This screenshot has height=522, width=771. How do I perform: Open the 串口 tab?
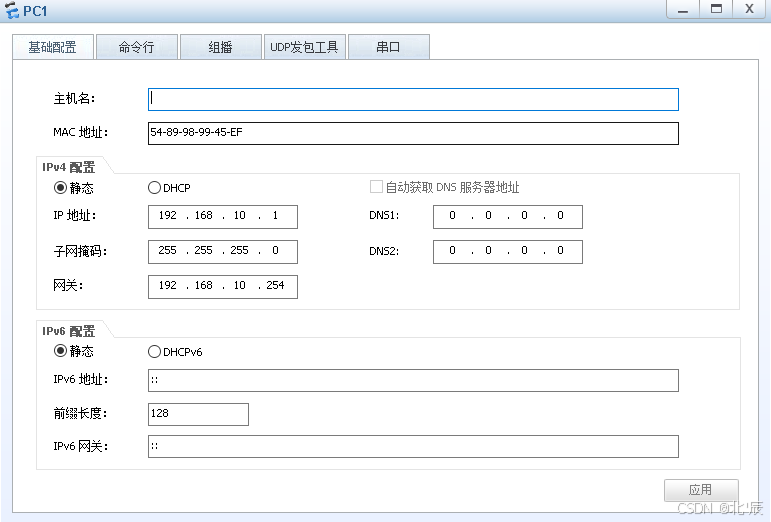388,47
